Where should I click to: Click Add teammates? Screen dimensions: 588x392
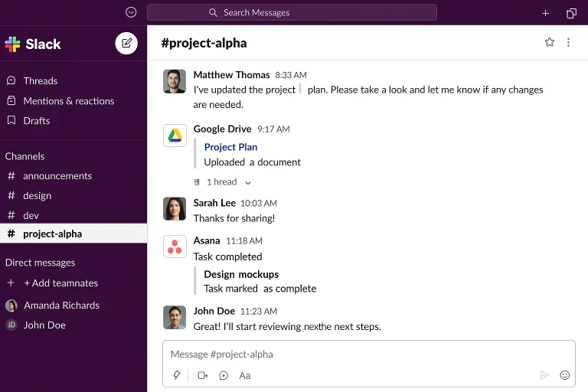tap(60, 283)
